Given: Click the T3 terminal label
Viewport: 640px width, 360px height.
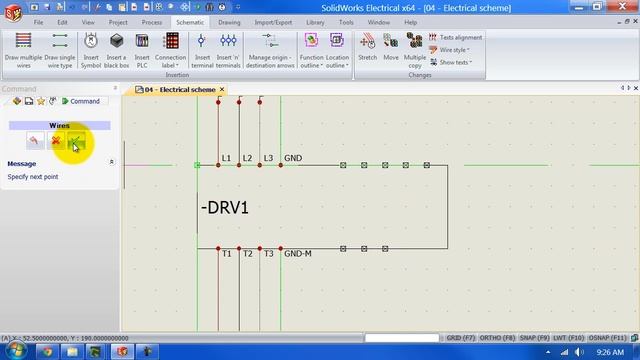Looking at the screenshot, I should coord(268,254).
